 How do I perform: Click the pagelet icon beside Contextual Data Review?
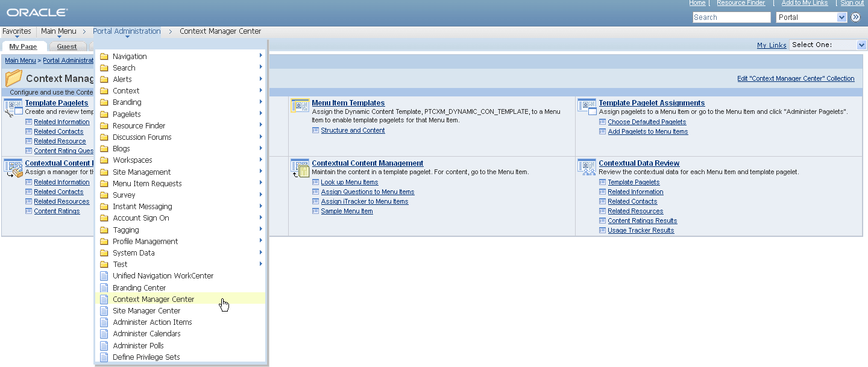[x=586, y=167]
